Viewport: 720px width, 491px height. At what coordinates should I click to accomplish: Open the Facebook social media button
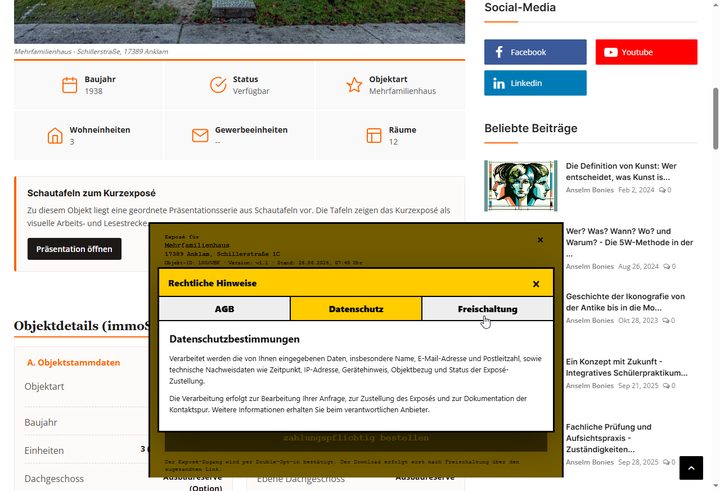click(535, 52)
